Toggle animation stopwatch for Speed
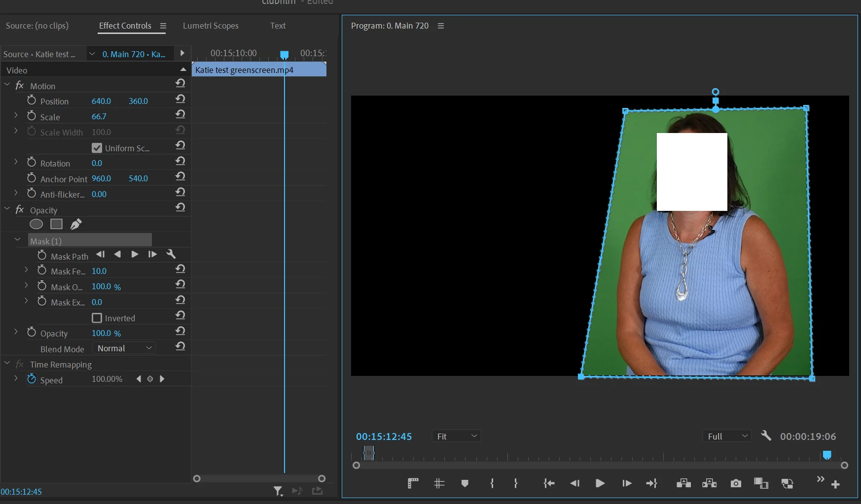Screen dimensions: 861x504 click(32, 379)
